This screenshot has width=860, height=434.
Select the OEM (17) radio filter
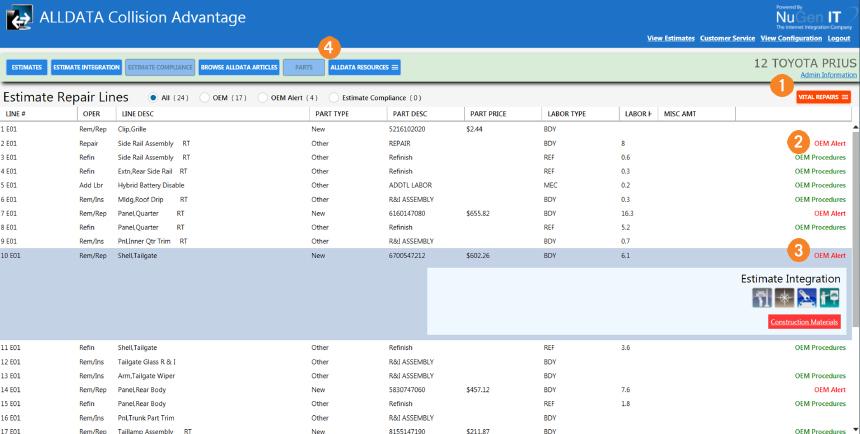pos(204,98)
